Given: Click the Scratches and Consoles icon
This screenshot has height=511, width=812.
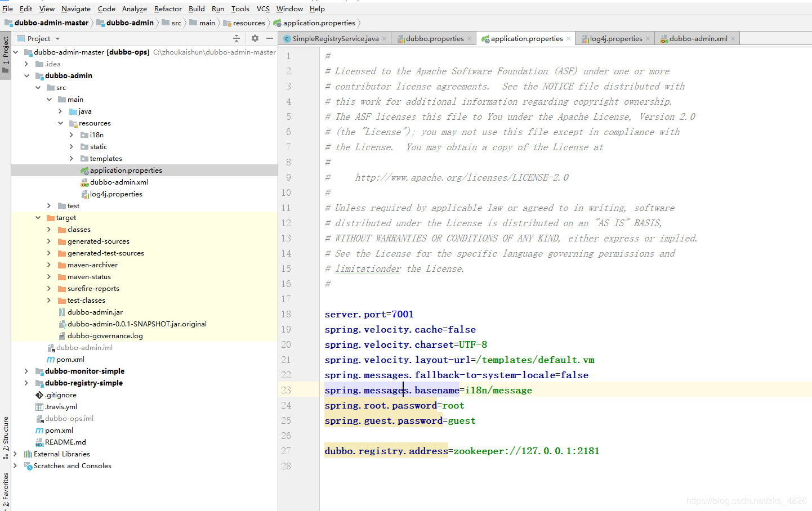Looking at the screenshot, I should coord(28,465).
